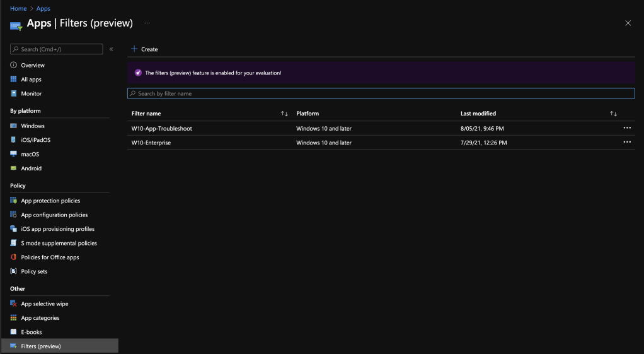Click the E-books icon
The image size is (644, 354).
click(13, 332)
